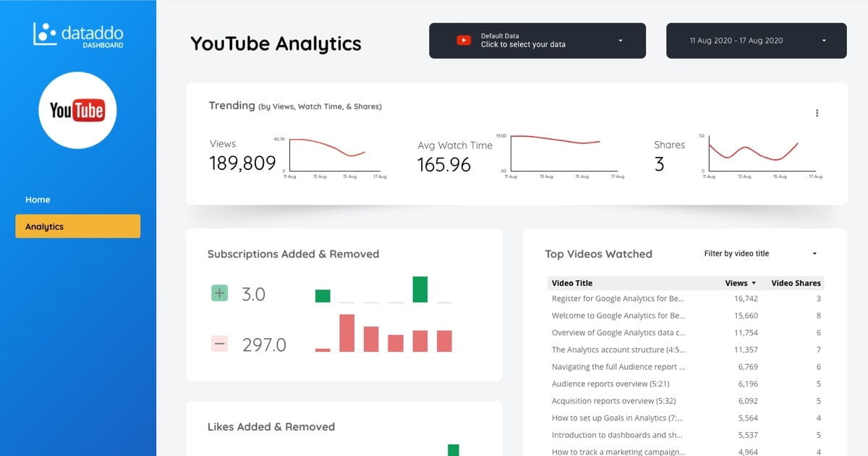The height and width of the screenshot is (456, 868).
Task: Click the Views sort arrow in table header
Action: point(754,283)
